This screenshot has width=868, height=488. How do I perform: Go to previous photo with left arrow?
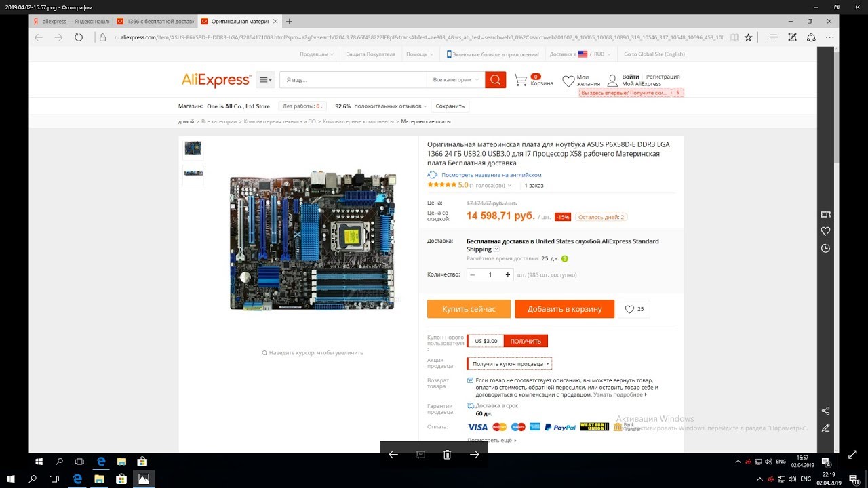coord(393,455)
